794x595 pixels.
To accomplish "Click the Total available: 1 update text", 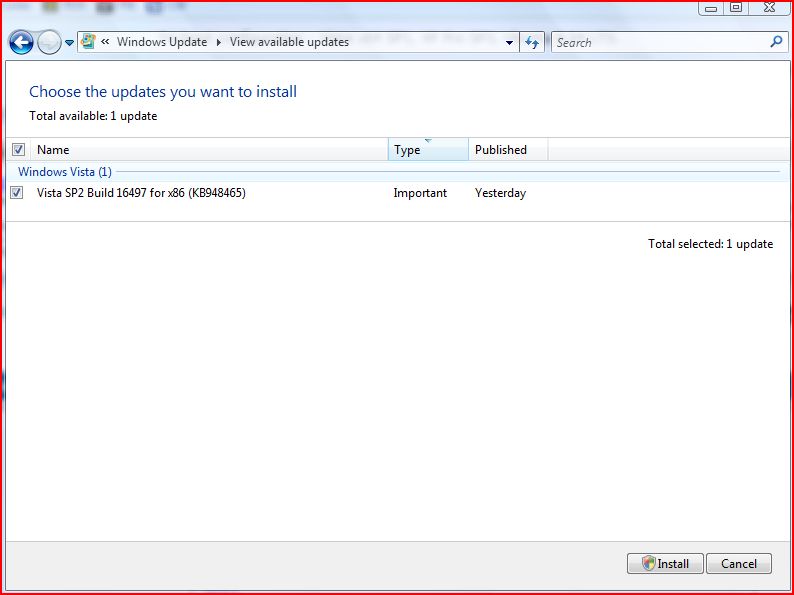I will (93, 116).
